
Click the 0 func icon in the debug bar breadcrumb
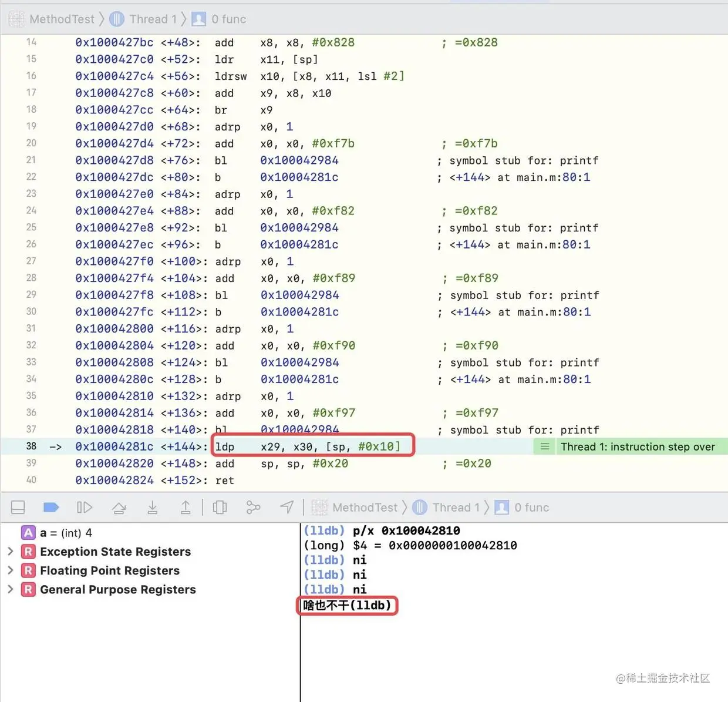tap(502, 508)
